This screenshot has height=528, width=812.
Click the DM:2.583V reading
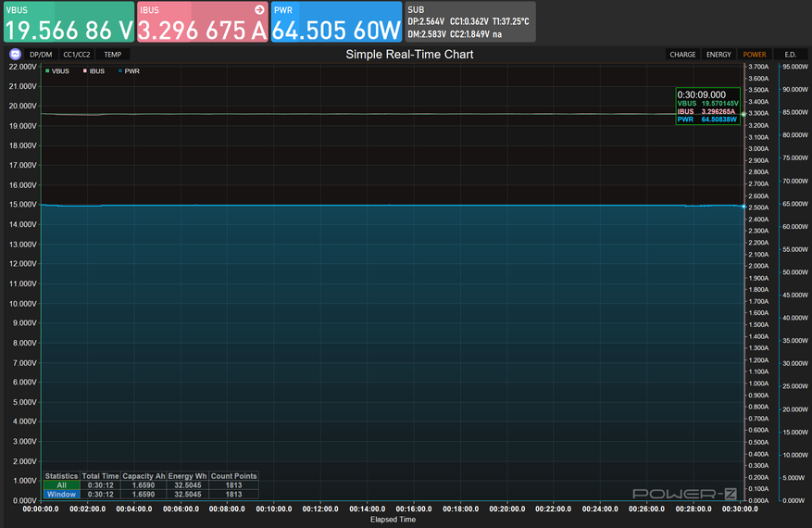point(427,34)
